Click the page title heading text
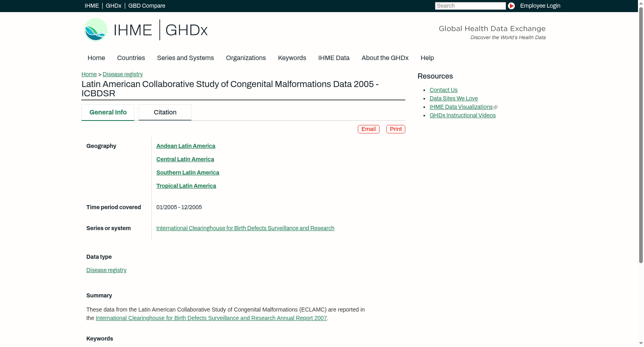 pyautogui.click(x=230, y=89)
